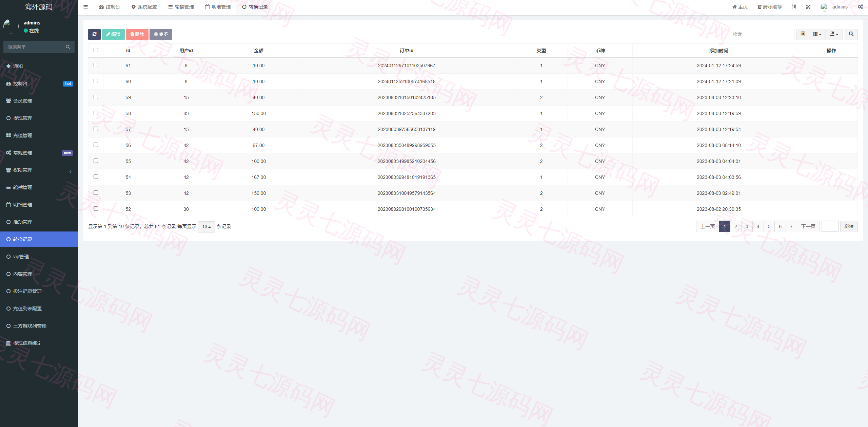Open the admins user menu at top right
Screen dimensions: 868x427
point(834,7)
